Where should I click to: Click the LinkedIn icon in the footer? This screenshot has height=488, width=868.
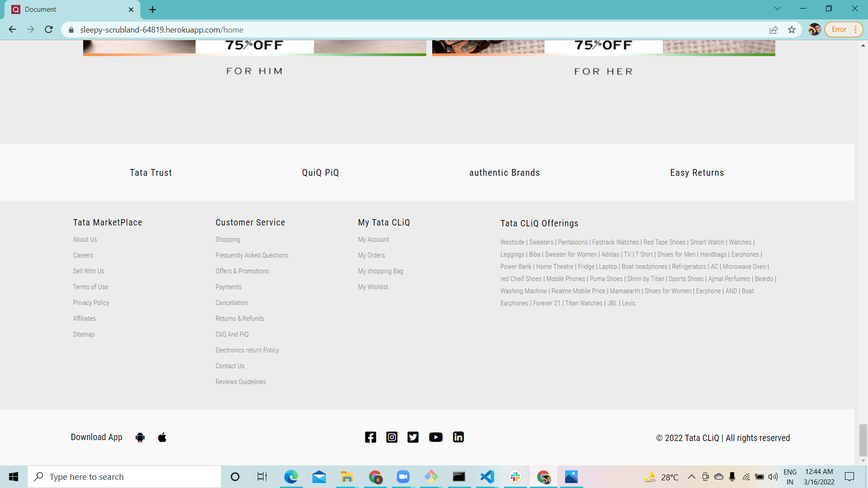coord(458,437)
